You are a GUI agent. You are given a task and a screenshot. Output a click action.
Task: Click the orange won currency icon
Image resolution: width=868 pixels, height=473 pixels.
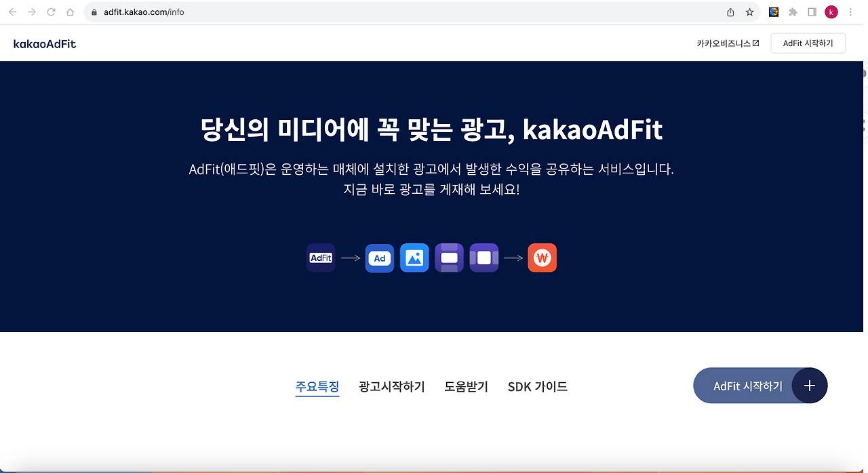point(542,258)
